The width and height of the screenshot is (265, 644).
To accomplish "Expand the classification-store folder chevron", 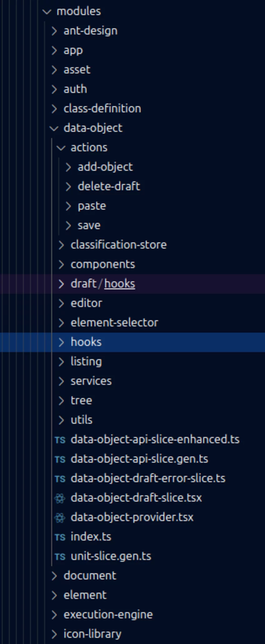I will (61, 245).
